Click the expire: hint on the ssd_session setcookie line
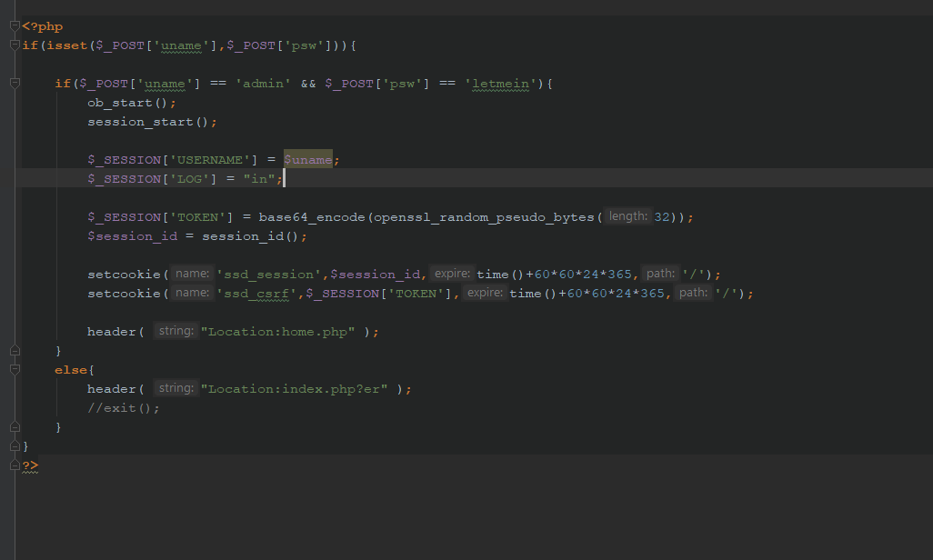The image size is (933, 560). [x=452, y=274]
